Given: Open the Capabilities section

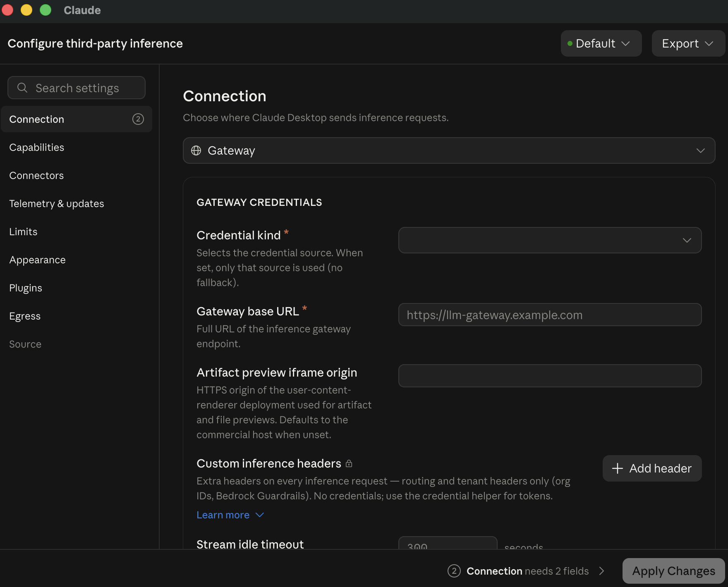Looking at the screenshot, I should [77, 147].
